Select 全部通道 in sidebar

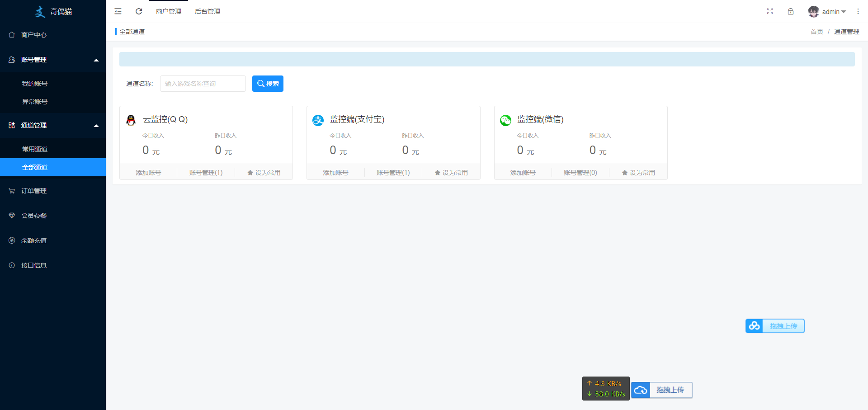(x=53, y=167)
